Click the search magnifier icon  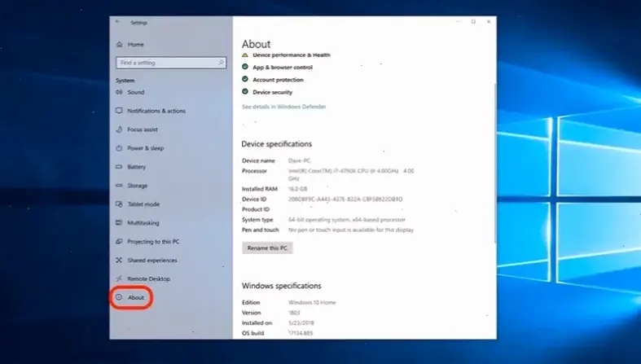pos(219,63)
